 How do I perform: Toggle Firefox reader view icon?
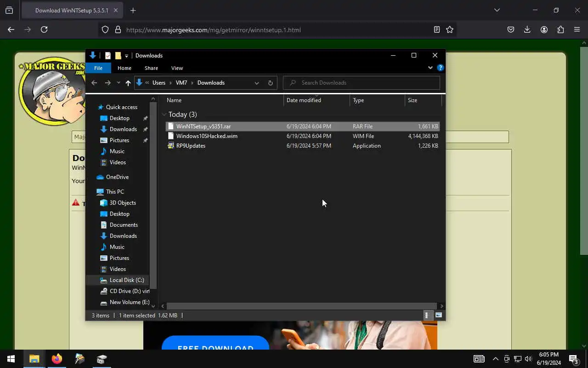point(436,29)
